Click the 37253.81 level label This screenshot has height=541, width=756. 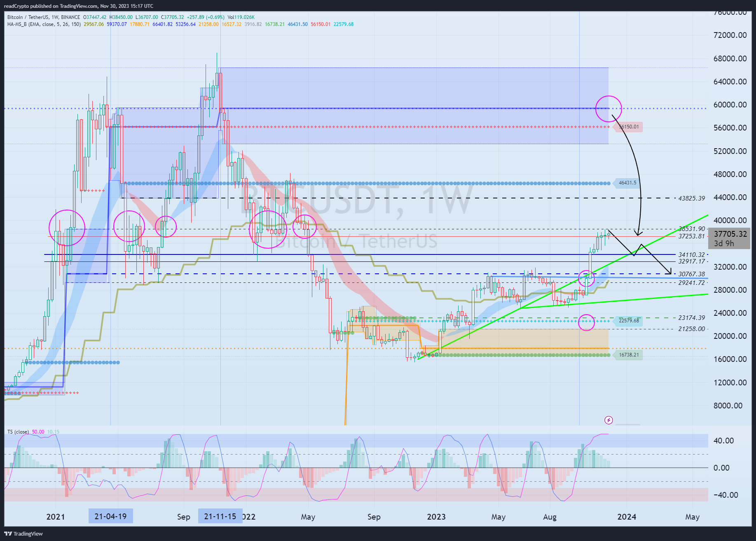click(692, 236)
